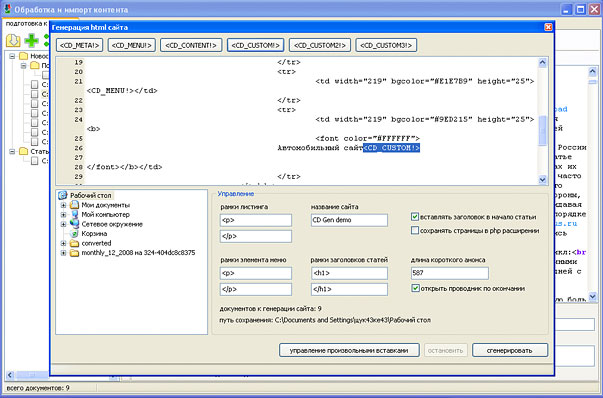Click the Корзина recycle bin icon
This screenshot has height=398, width=603.
click(74, 233)
